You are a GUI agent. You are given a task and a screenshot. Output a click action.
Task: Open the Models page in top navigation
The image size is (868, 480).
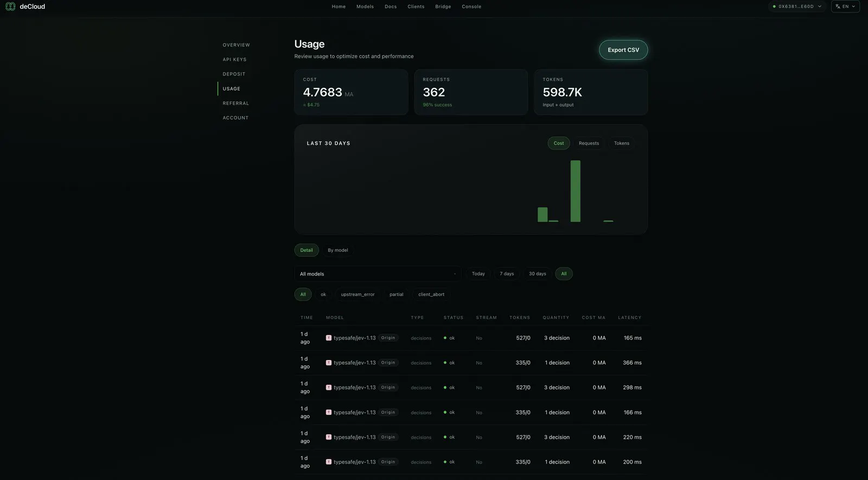point(365,7)
